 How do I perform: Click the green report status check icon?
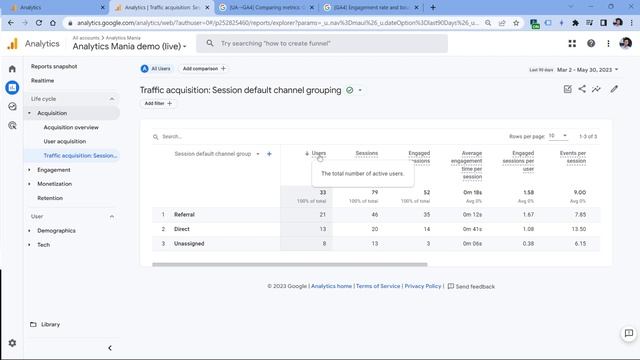point(350,90)
